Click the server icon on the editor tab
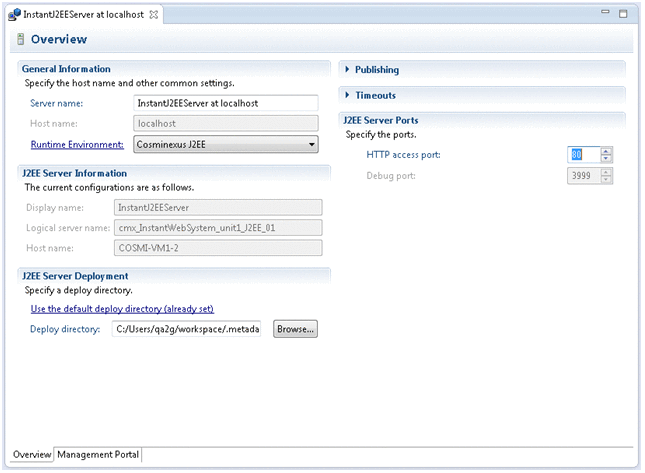Image resolution: width=645 pixels, height=473 pixels. [14, 13]
